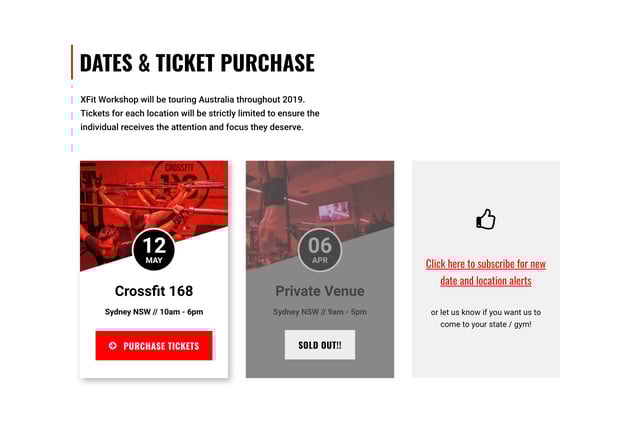Select the Crossfit 168 event title
Viewport: 640px width, 432px height.
[154, 291]
